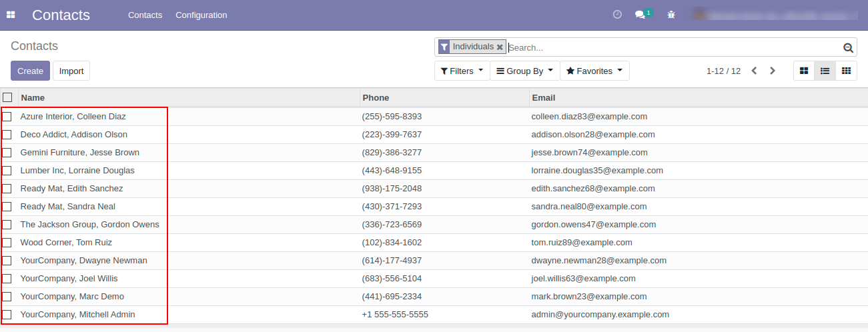Go to previous page arrow

(754, 71)
